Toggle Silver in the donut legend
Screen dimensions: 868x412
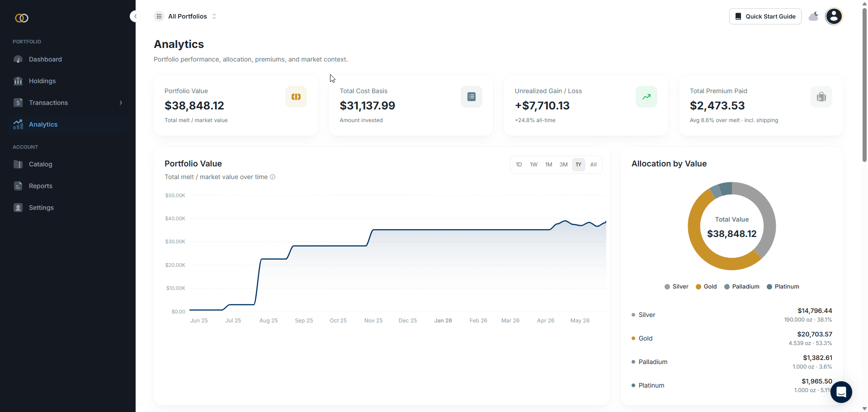676,287
